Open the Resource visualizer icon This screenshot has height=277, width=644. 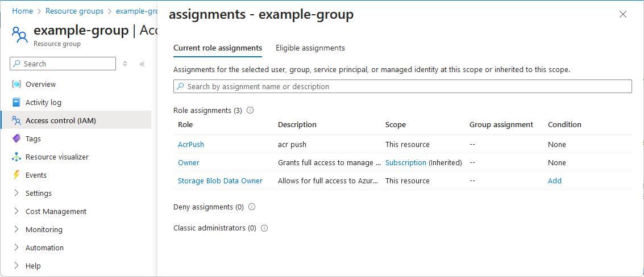coord(16,157)
